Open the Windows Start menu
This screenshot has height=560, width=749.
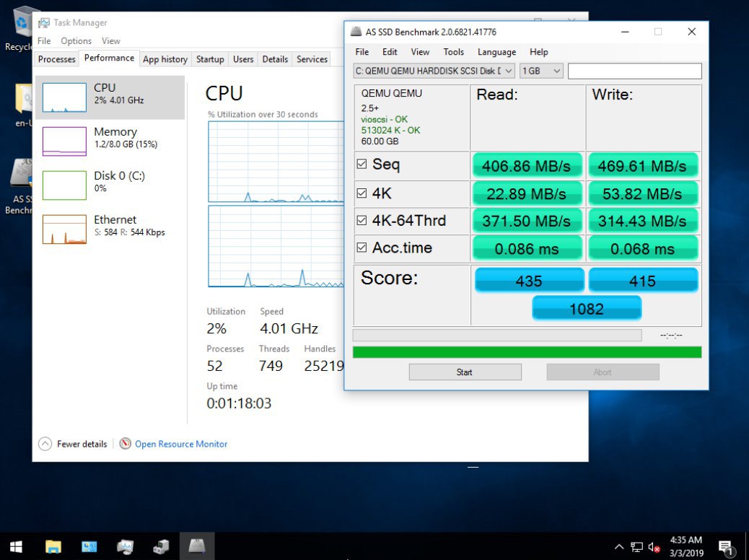click(16, 546)
